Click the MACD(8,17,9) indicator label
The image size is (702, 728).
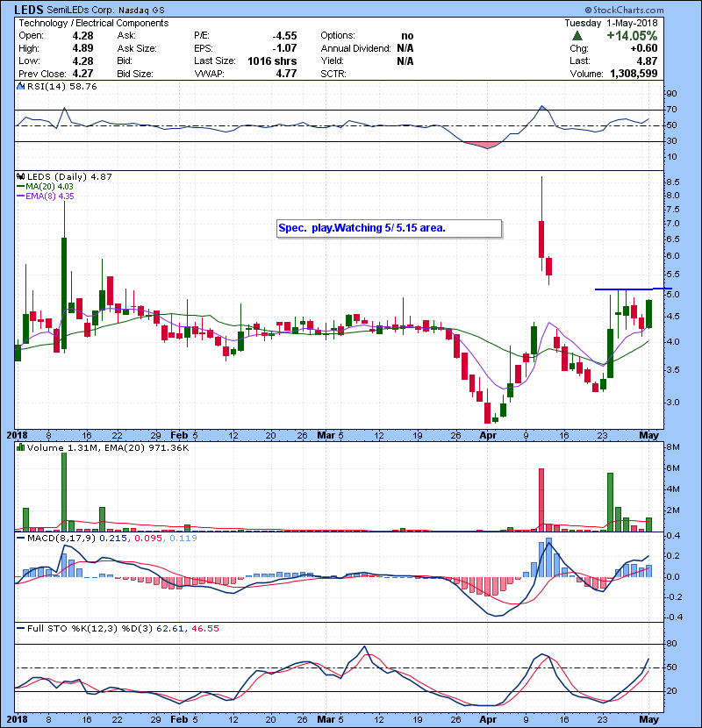click(61, 539)
